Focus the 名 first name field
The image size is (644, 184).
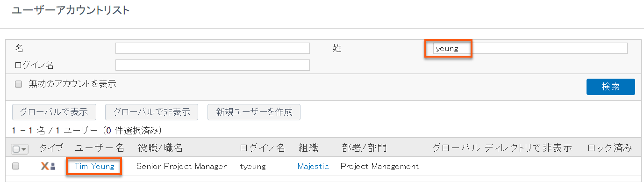[x=213, y=48]
